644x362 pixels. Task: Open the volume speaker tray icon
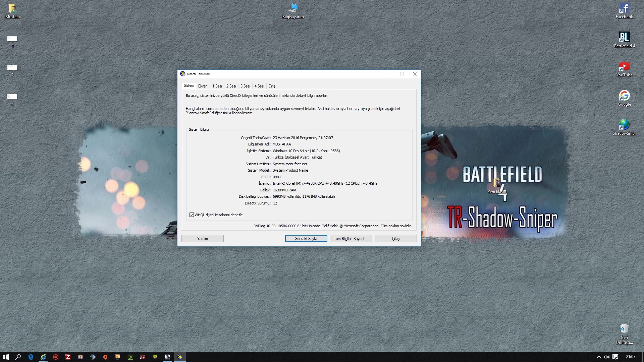click(607, 357)
